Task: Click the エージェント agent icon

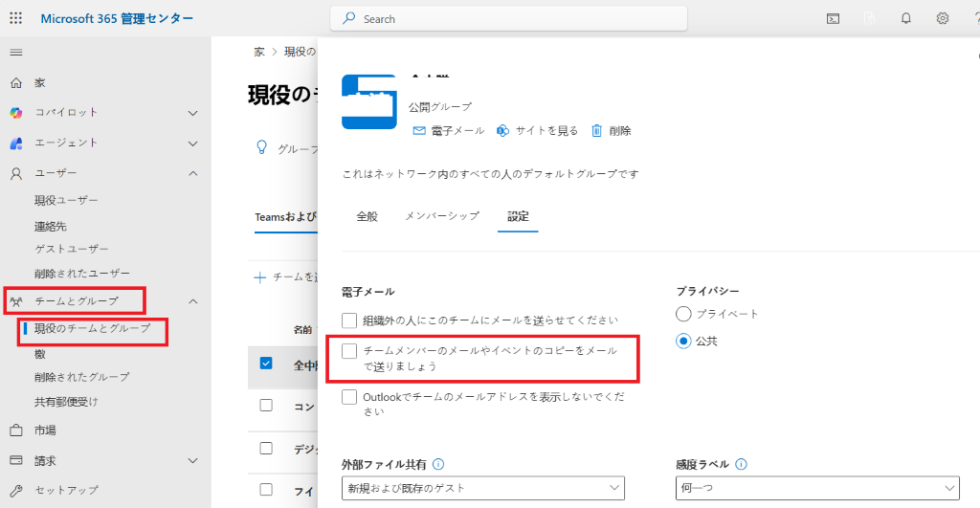Action: pos(16,144)
